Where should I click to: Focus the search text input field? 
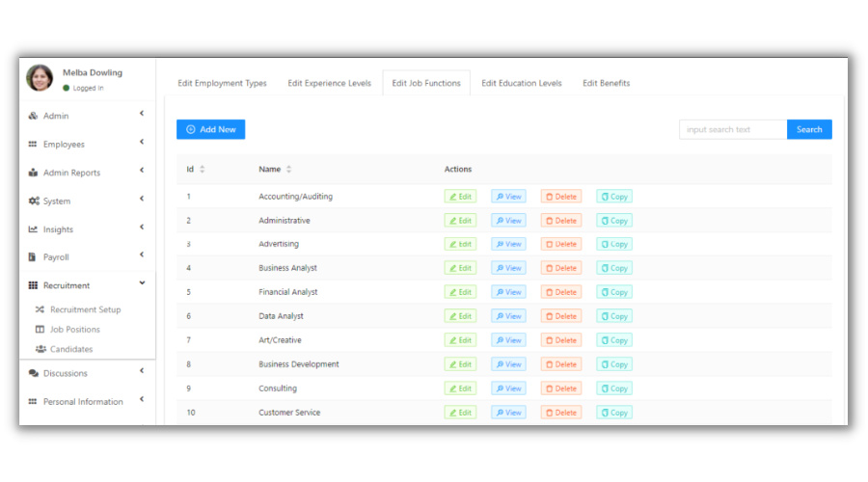coord(732,129)
